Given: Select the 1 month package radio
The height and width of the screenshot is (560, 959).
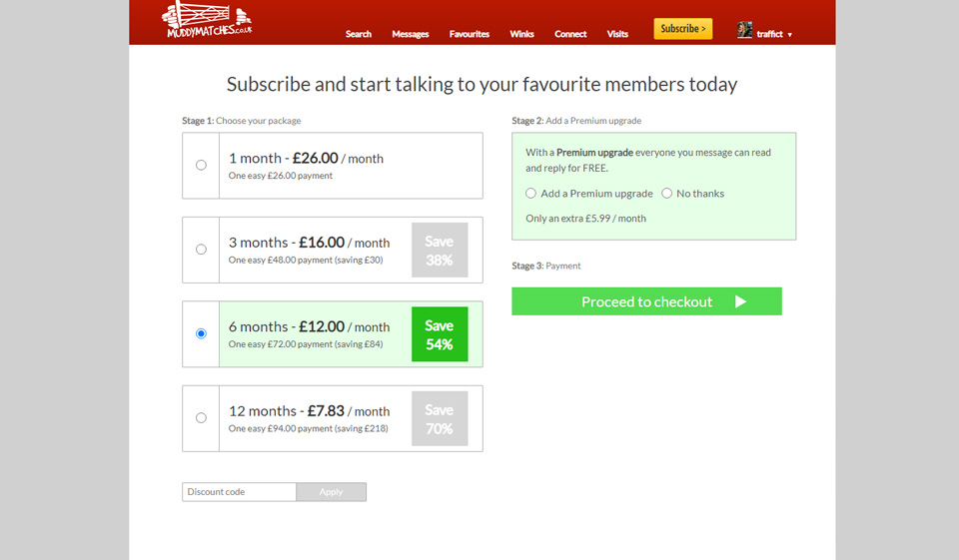Looking at the screenshot, I should [201, 165].
